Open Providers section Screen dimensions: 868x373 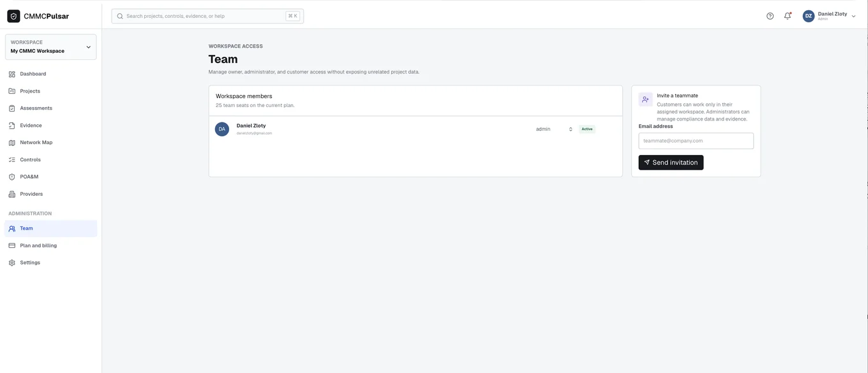[x=50, y=194]
